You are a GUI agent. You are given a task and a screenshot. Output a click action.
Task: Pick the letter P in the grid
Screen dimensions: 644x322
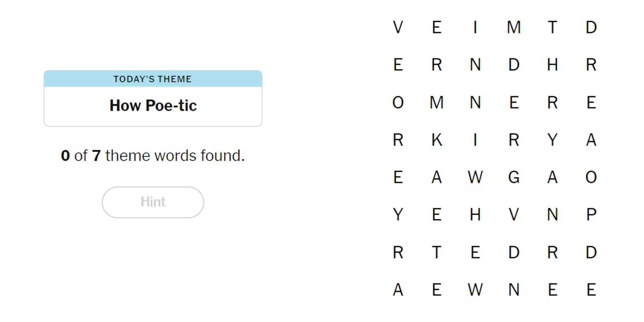591,215
